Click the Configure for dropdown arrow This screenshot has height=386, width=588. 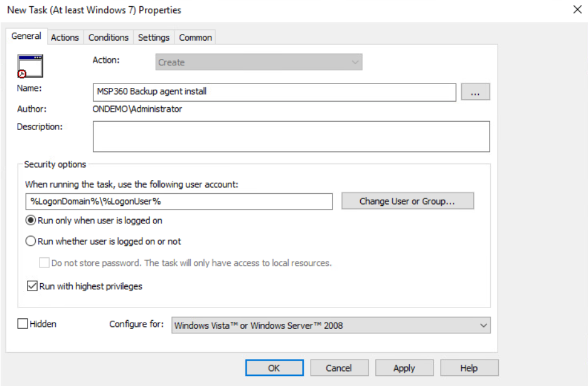[x=483, y=325]
